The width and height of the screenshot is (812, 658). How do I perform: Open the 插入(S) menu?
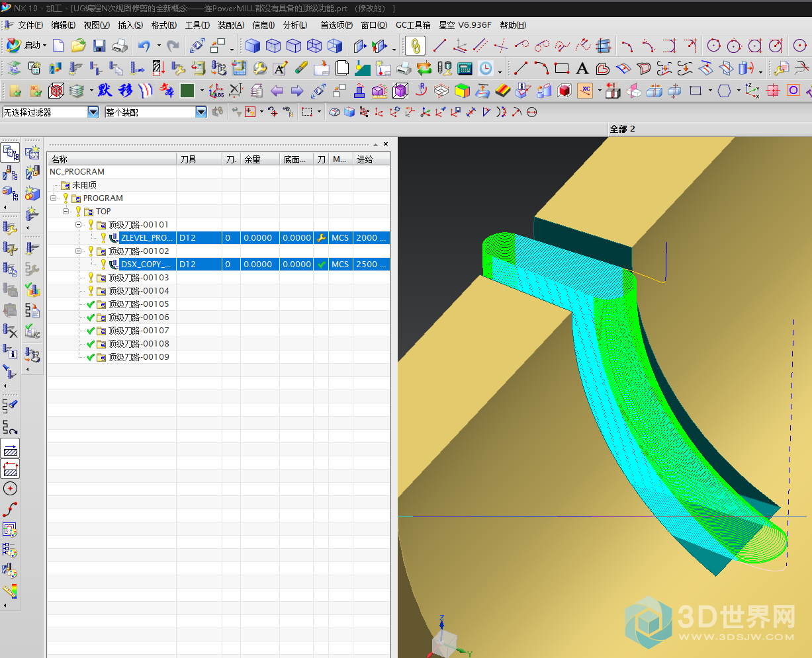pos(130,25)
